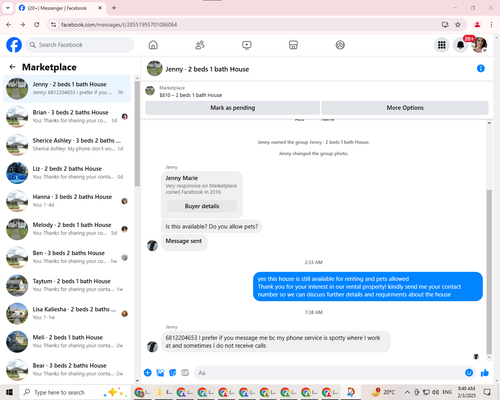
Task: Show hidden system tray icons
Action: (407, 392)
